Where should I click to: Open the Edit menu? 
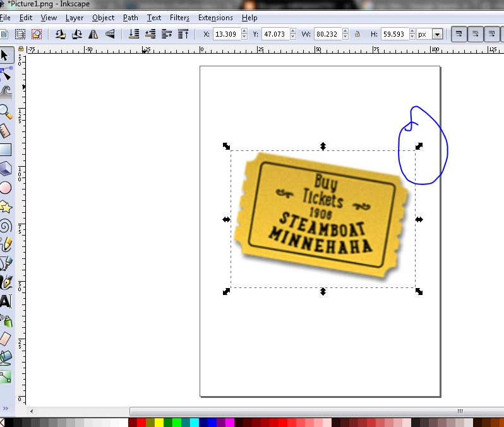pos(26,18)
